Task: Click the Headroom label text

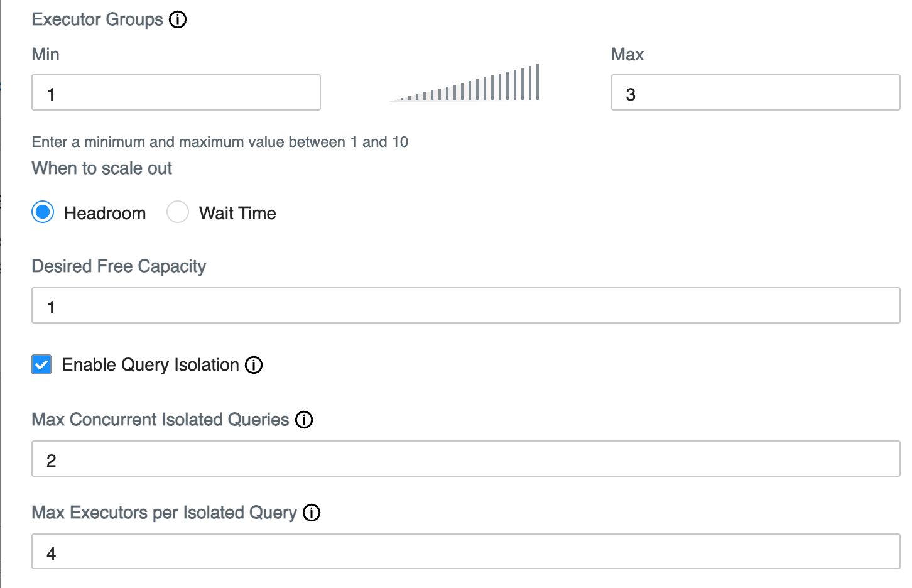Action: coord(105,214)
